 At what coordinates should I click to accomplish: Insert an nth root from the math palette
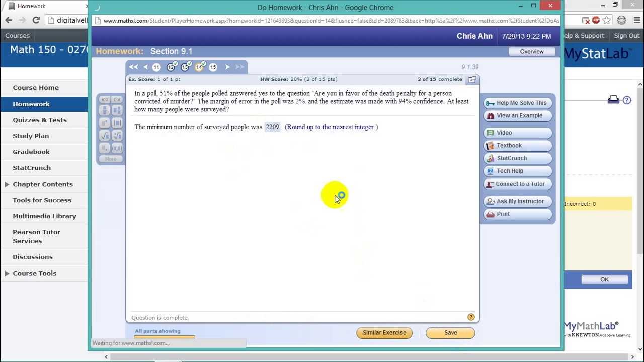tap(117, 135)
